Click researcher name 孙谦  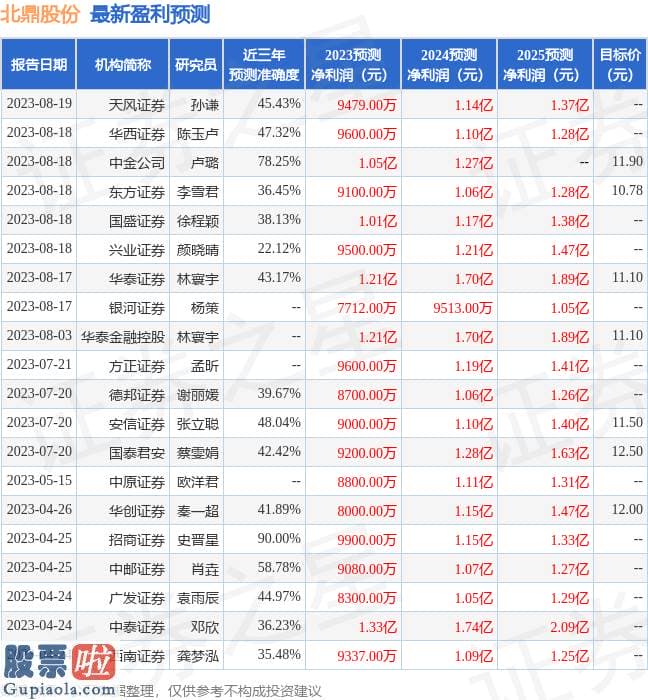[205, 105]
